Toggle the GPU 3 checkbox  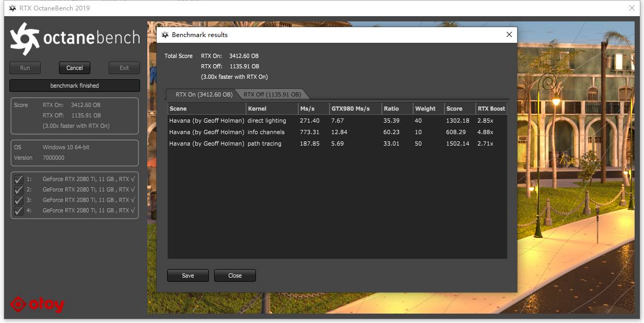pyautogui.click(x=19, y=200)
